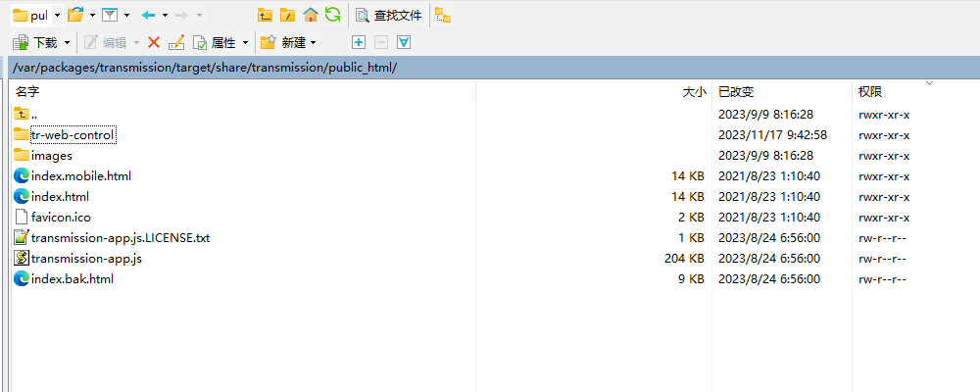This screenshot has width=980, height=392.
Task: Go to home directory house icon
Action: [x=310, y=15]
